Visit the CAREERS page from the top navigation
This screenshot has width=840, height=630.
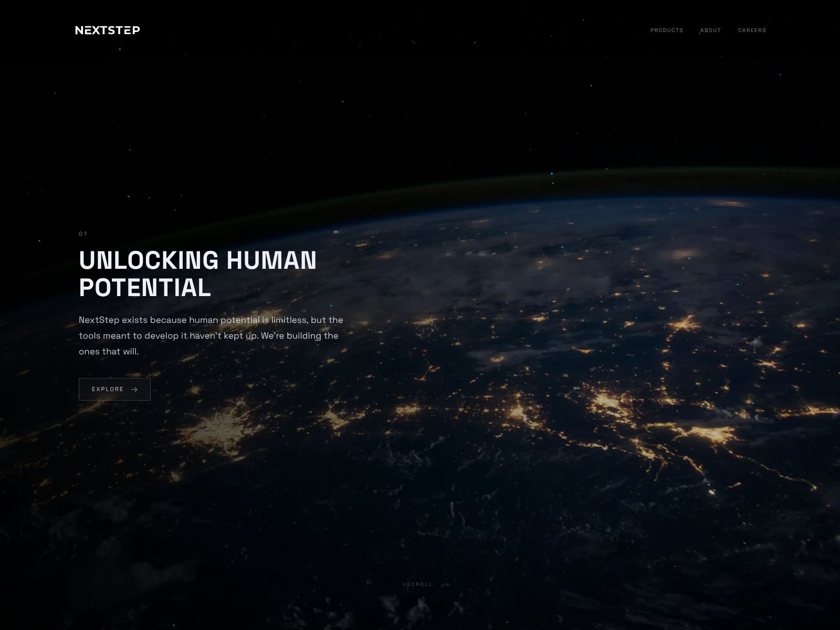(x=752, y=30)
